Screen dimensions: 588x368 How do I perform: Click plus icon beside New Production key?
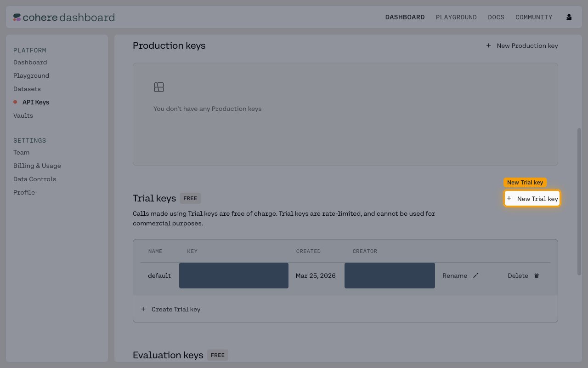click(x=488, y=46)
